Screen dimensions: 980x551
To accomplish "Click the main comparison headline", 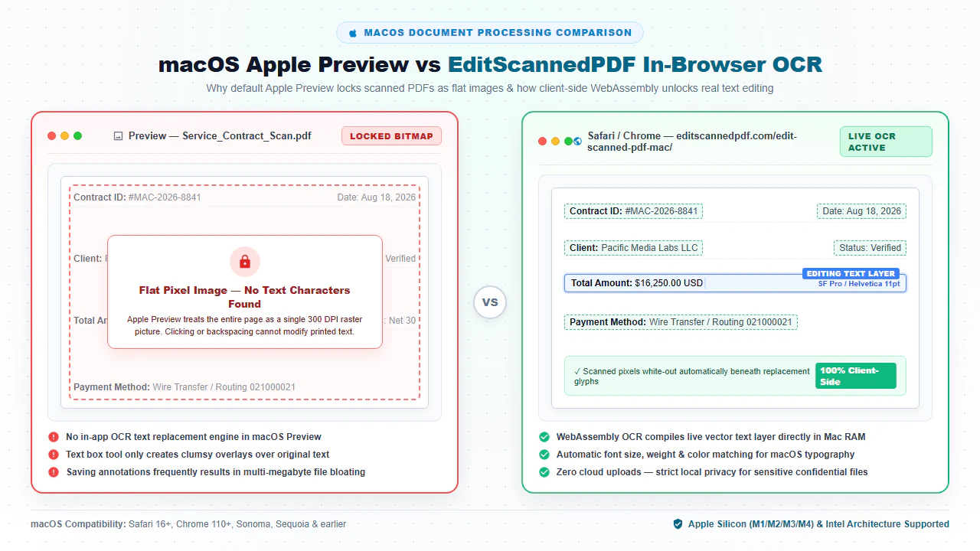I will tap(490, 64).
